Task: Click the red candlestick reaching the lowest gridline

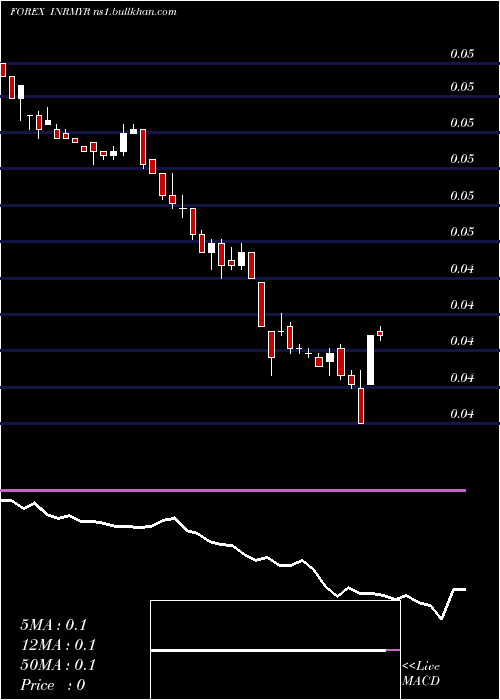Action: 361,405
